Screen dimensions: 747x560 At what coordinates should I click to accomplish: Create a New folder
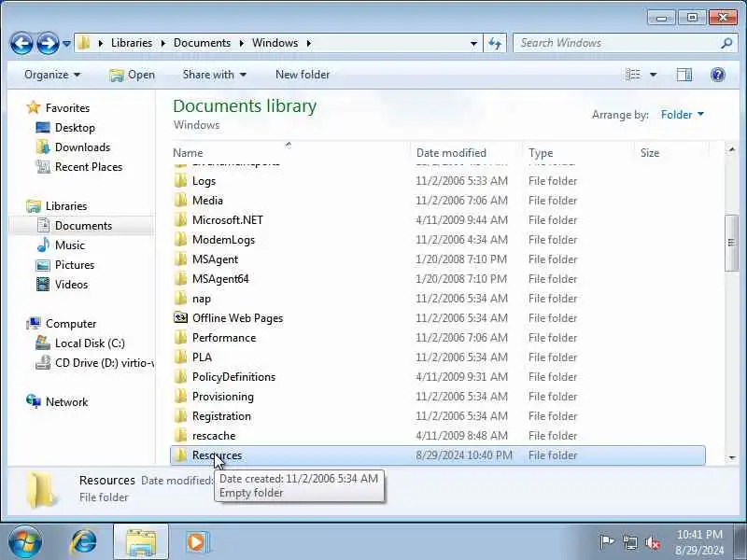pyautogui.click(x=303, y=75)
